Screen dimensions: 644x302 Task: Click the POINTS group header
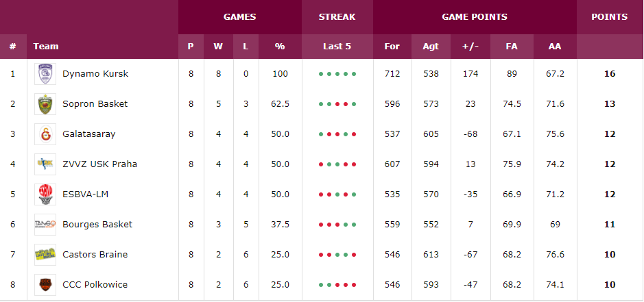coord(610,17)
